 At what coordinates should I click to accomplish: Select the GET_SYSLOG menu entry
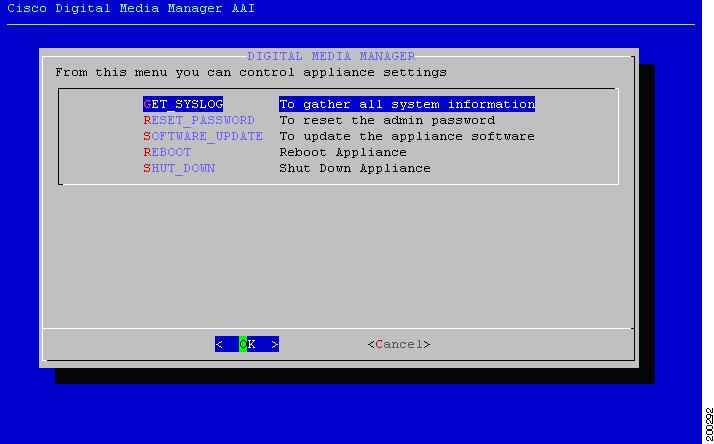click(183, 104)
